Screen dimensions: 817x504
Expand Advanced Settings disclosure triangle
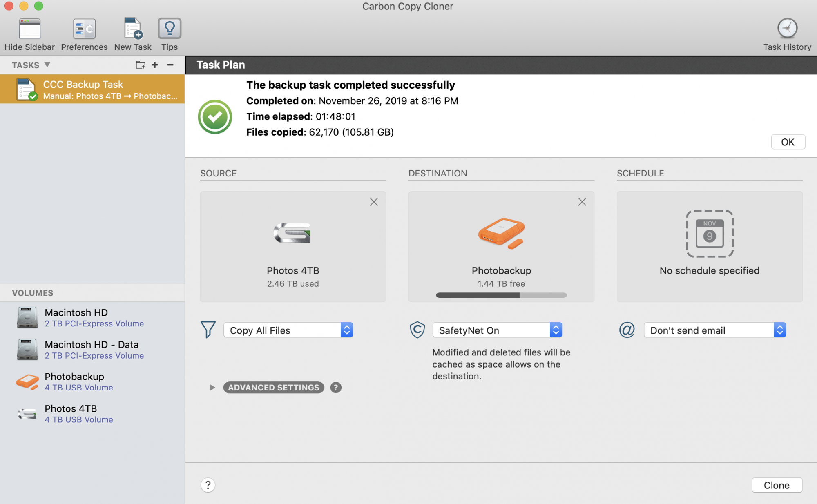pos(212,388)
